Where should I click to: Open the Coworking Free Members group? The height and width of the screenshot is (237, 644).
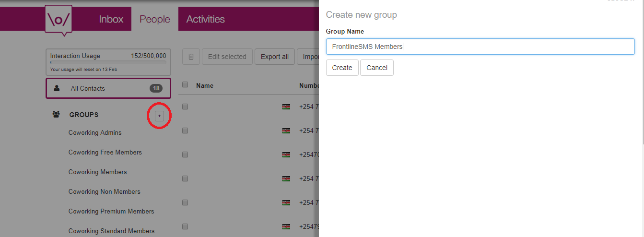105,152
